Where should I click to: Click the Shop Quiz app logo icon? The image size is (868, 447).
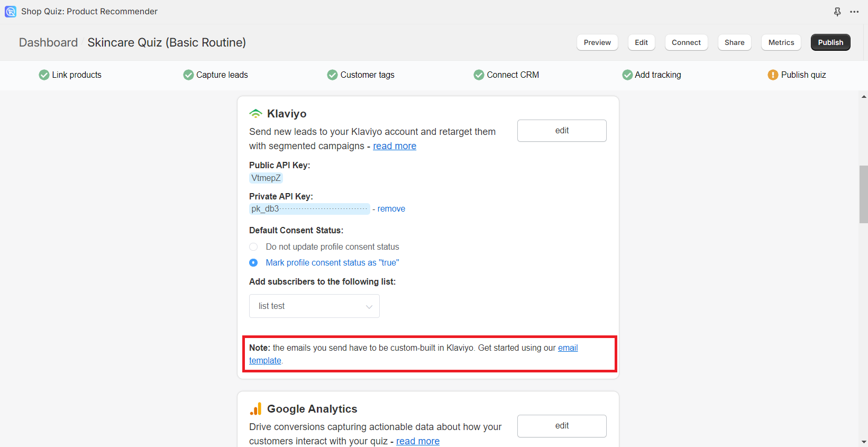(11, 11)
